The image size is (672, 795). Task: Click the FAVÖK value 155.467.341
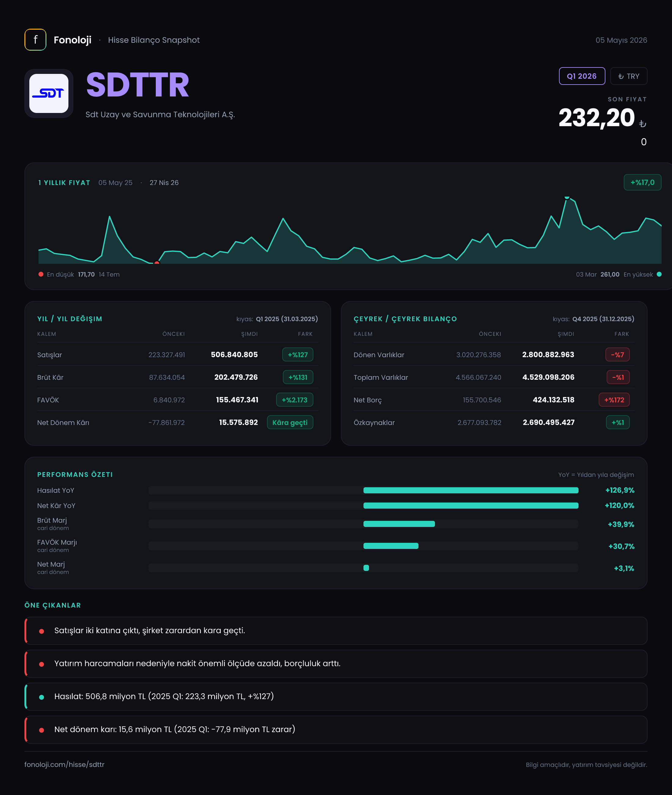237,400
